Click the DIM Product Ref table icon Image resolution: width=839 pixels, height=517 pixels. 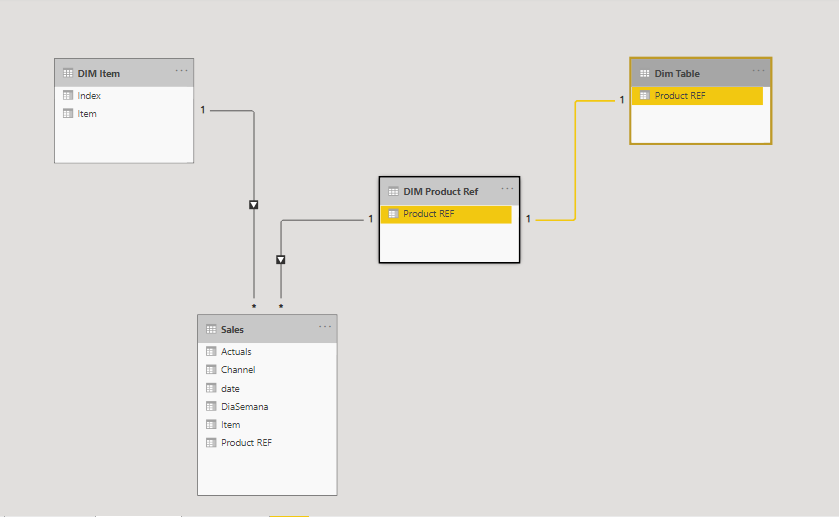click(x=393, y=192)
